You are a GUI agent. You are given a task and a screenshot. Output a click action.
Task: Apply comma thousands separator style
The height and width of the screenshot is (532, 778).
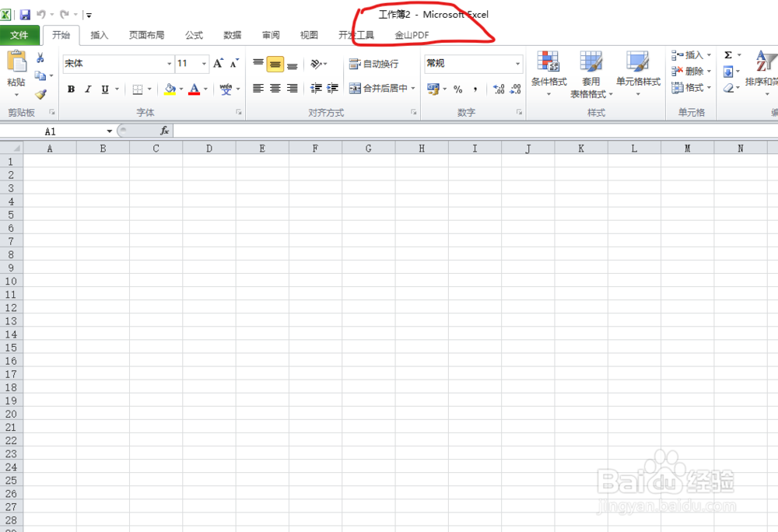tap(475, 89)
